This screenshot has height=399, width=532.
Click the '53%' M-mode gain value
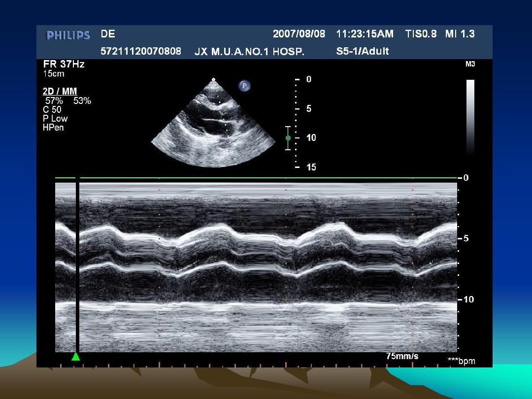(82, 101)
